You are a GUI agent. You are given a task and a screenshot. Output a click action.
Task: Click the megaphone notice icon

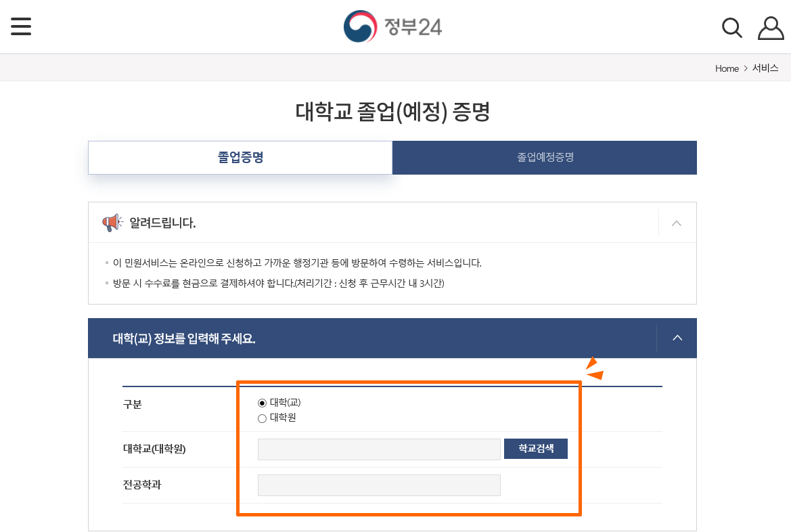(112, 223)
